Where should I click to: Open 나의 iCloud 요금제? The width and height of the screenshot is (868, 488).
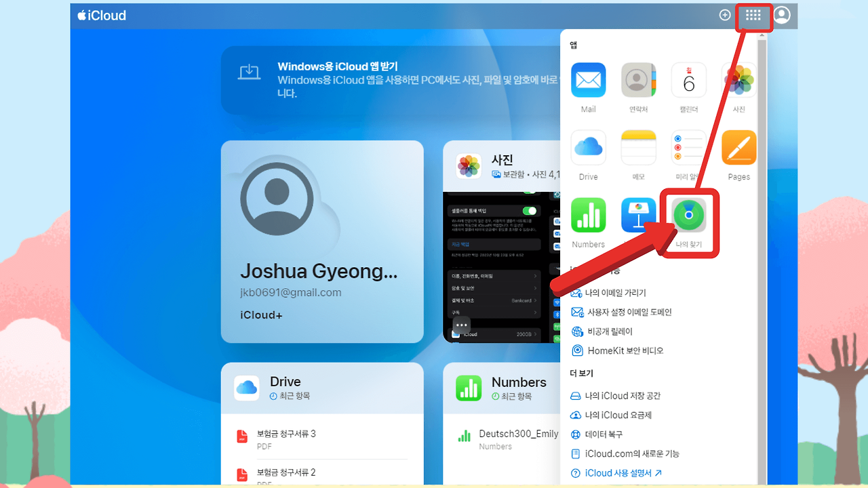click(610, 415)
